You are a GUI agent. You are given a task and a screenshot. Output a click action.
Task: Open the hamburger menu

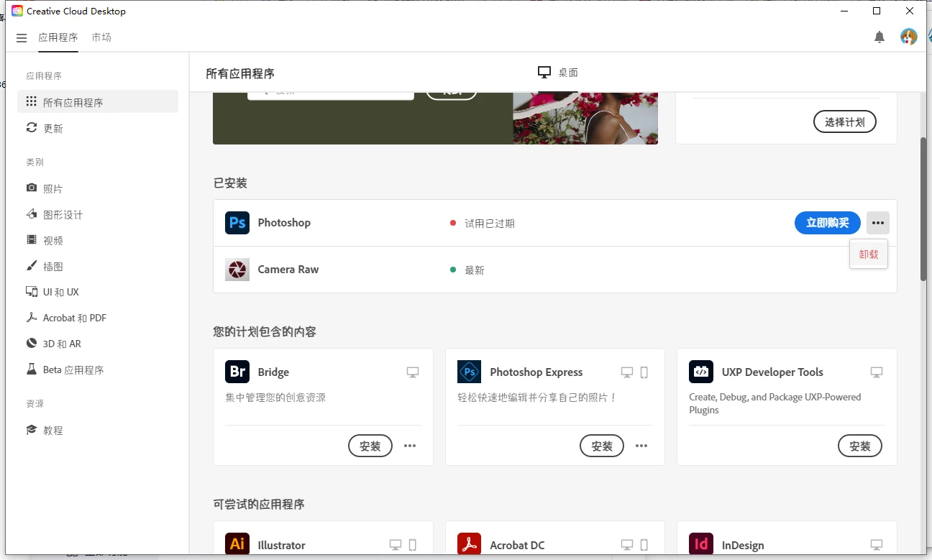(22, 38)
